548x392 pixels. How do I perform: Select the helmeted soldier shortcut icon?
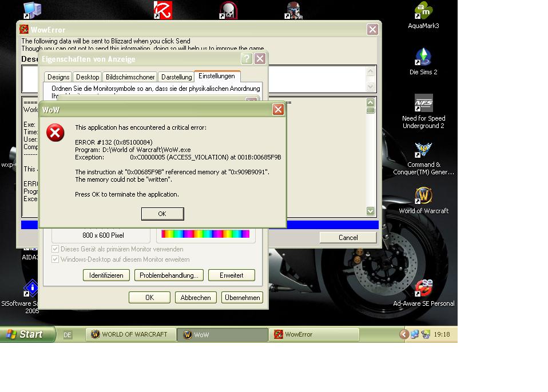pos(293,10)
